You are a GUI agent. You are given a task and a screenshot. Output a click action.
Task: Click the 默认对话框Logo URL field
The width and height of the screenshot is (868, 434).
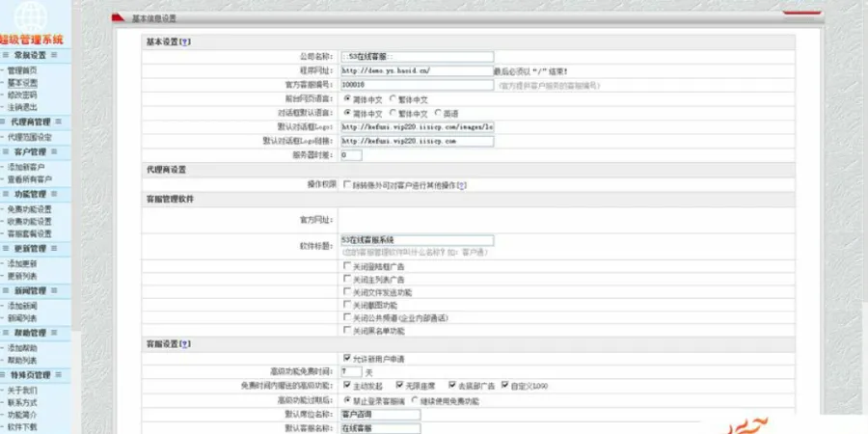(x=417, y=126)
